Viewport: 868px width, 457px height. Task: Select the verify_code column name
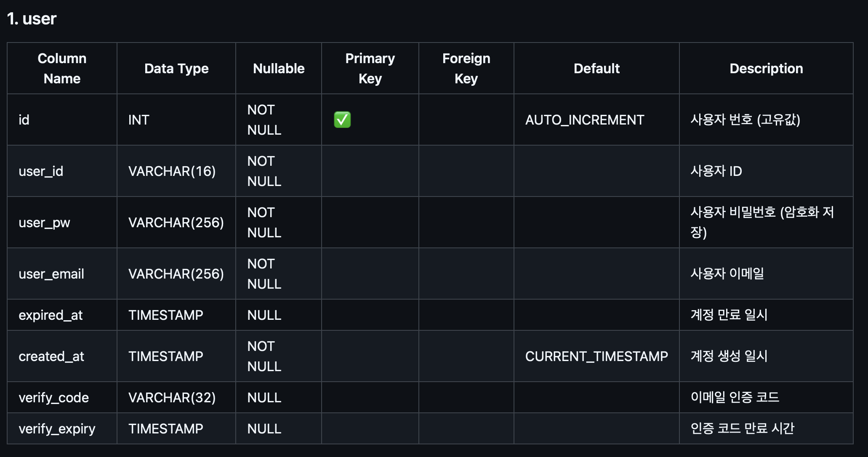tap(53, 398)
